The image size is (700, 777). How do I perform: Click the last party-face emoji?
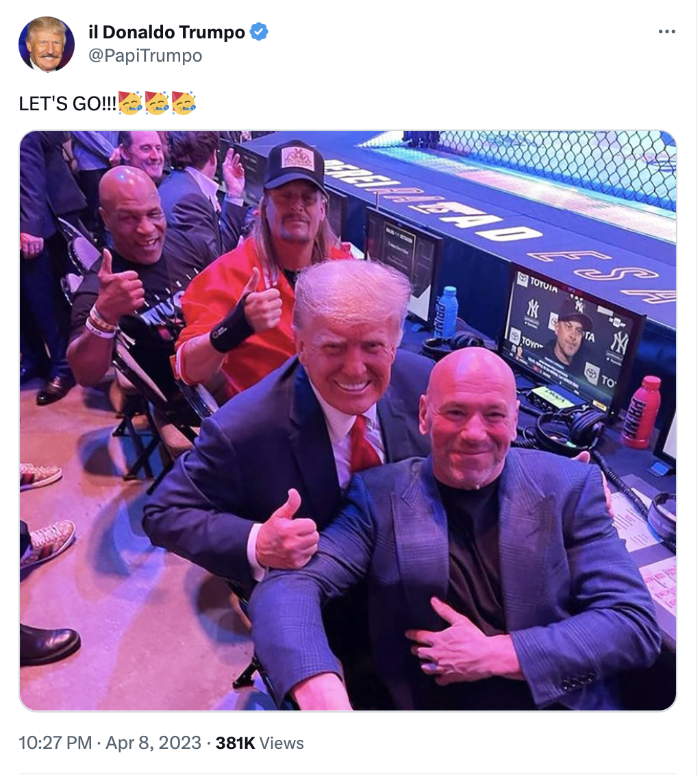184,103
